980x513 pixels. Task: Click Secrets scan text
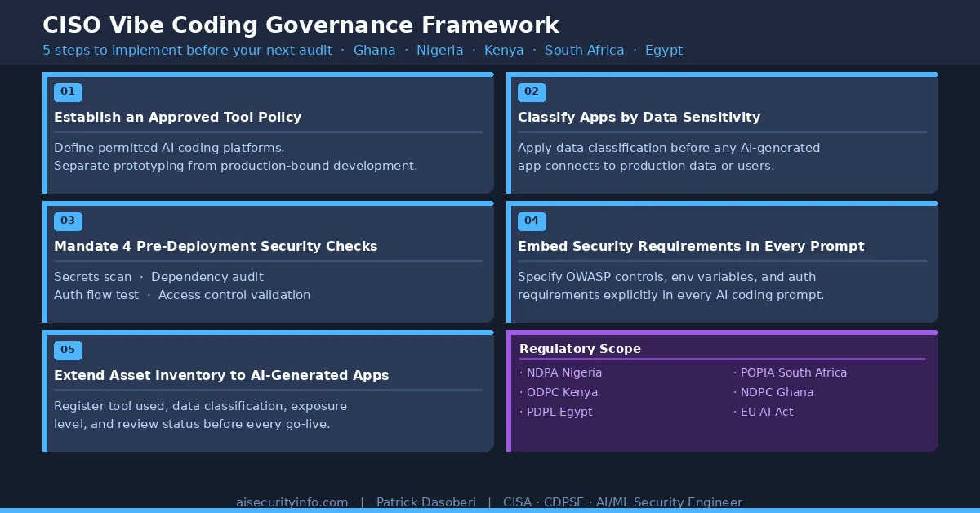[x=92, y=277]
